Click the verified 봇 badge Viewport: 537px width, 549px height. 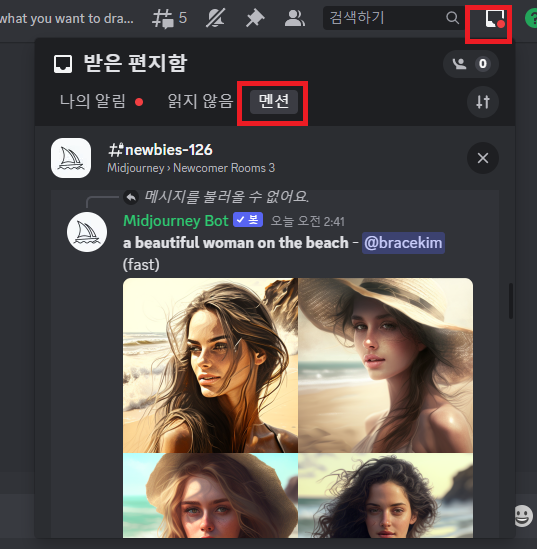click(248, 220)
